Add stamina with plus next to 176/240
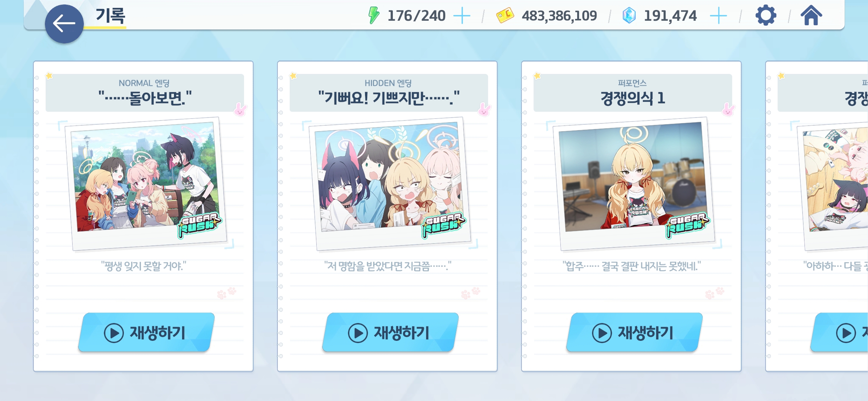 (462, 16)
